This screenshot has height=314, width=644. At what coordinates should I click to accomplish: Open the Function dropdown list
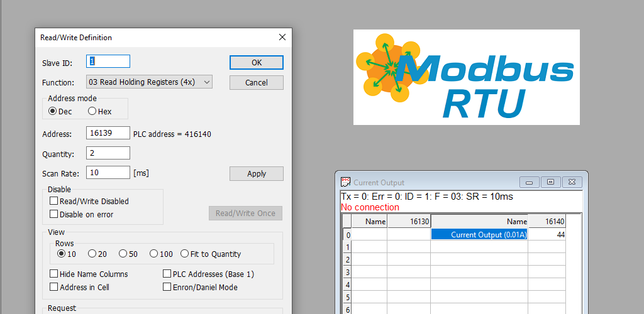150,82
